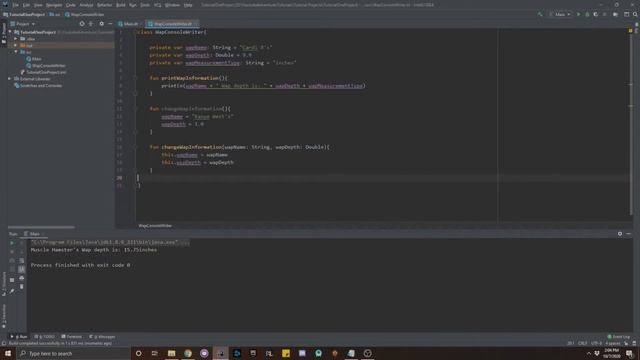The image size is (640, 360).
Task: Select TutorialOneProject.iml file
Action: click(43, 72)
